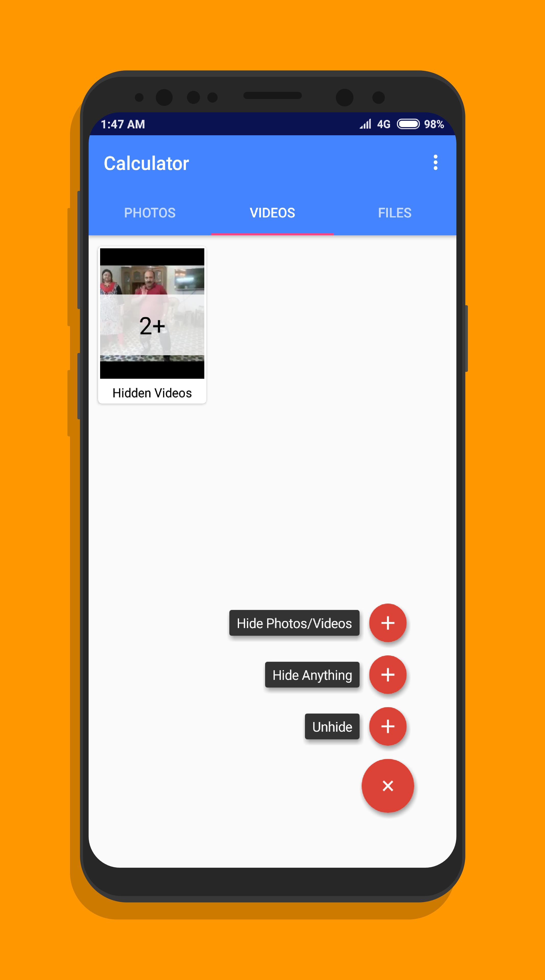The height and width of the screenshot is (980, 545).
Task: Expand the floating action button menu
Action: point(389,785)
